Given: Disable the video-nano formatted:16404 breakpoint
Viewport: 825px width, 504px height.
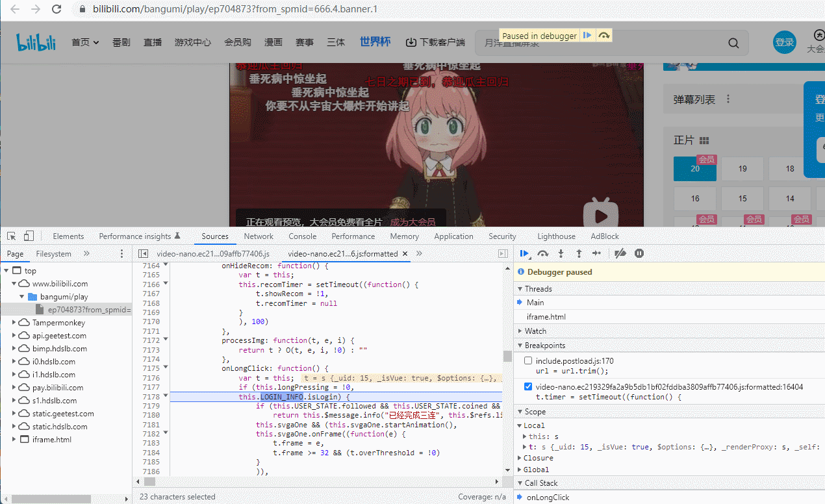Looking at the screenshot, I should 528,386.
